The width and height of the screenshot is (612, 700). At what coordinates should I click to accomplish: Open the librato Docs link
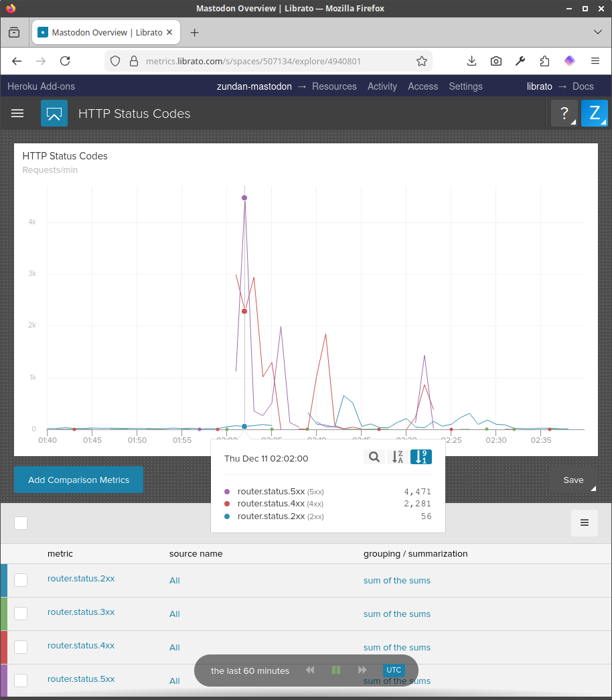tap(583, 86)
